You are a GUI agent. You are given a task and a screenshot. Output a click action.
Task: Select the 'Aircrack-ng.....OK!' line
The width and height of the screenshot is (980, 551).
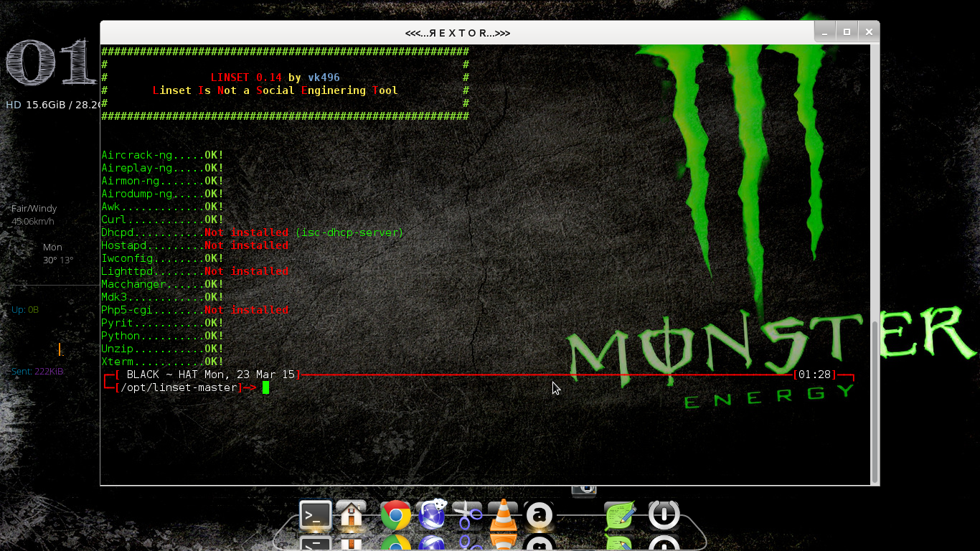click(x=162, y=155)
